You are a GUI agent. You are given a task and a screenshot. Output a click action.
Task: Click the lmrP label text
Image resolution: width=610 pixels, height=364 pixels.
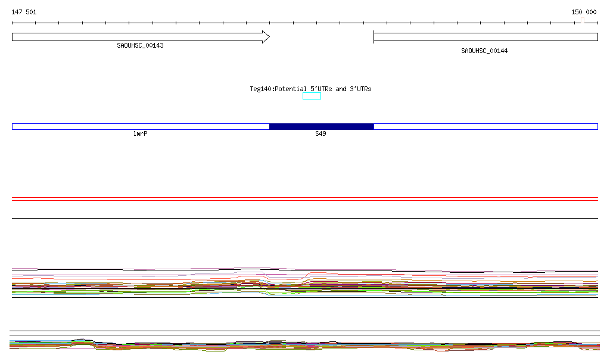tap(141, 134)
